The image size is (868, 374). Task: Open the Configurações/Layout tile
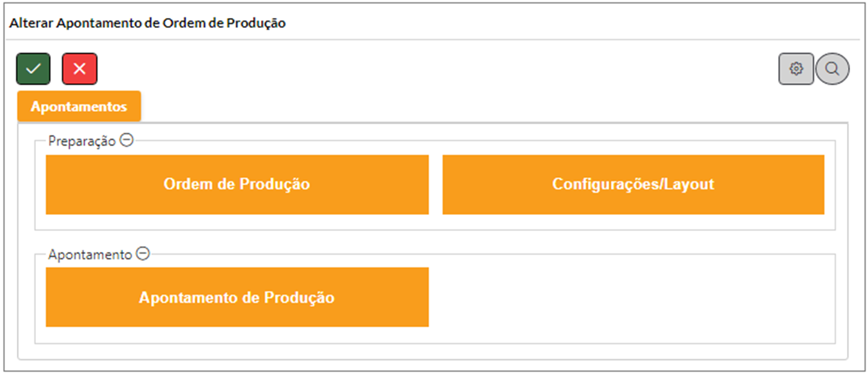[x=633, y=185]
